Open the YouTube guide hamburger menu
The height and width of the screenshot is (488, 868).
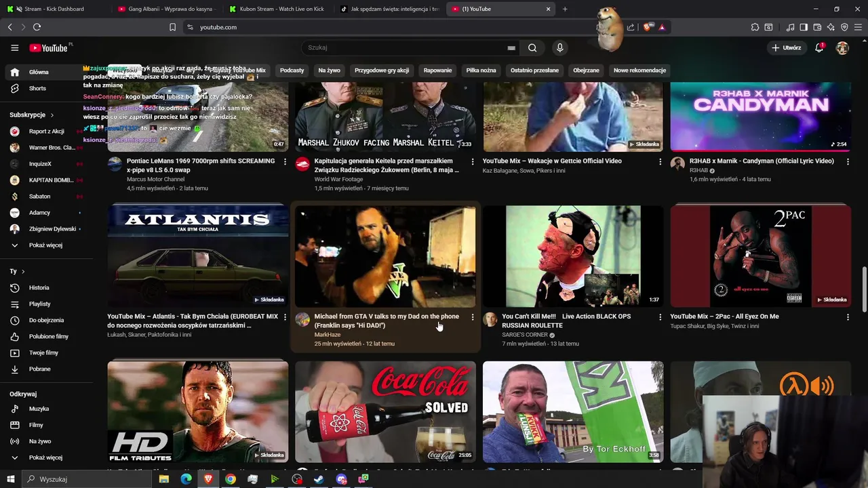[14, 47]
